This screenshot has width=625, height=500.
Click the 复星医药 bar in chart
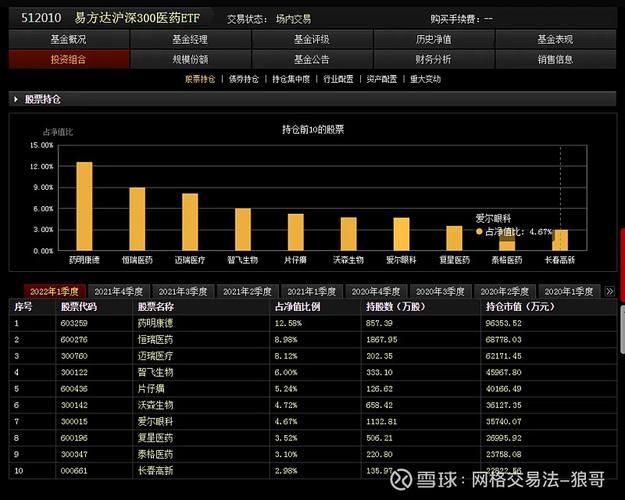454,238
